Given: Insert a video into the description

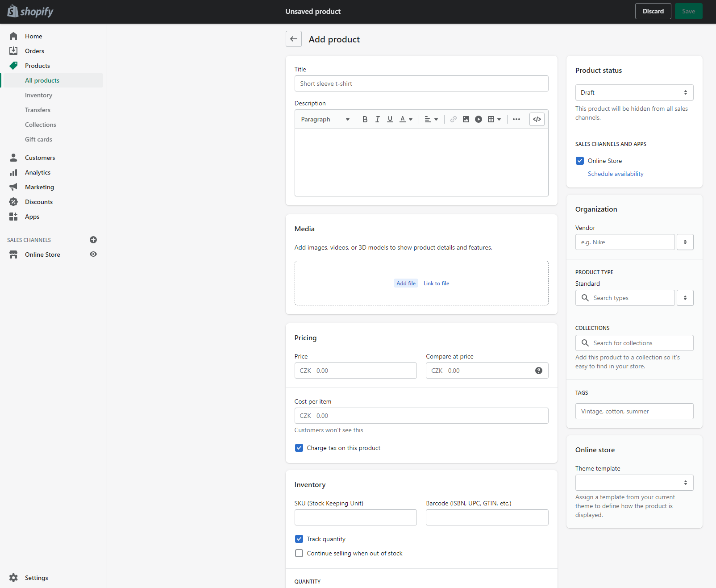Looking at the screenshot, I should (478, 119).
